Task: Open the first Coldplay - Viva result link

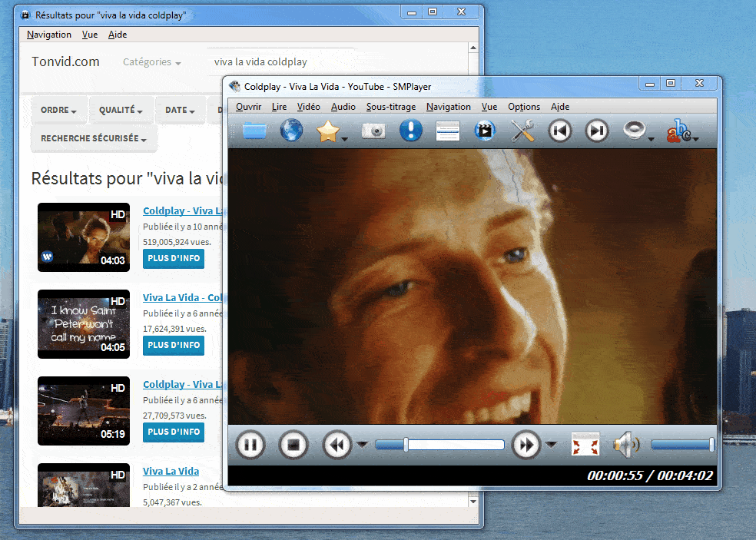Action: [183, 210]
